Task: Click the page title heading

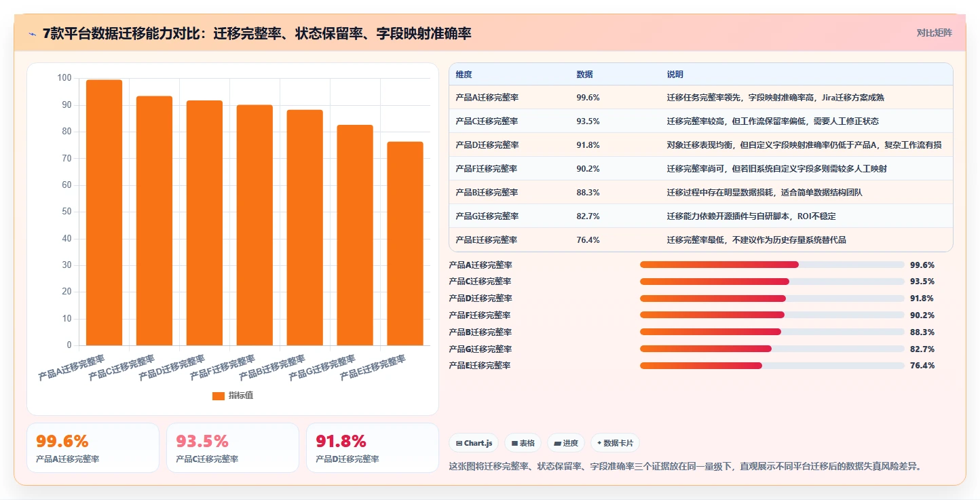Action: coord(257,34)
